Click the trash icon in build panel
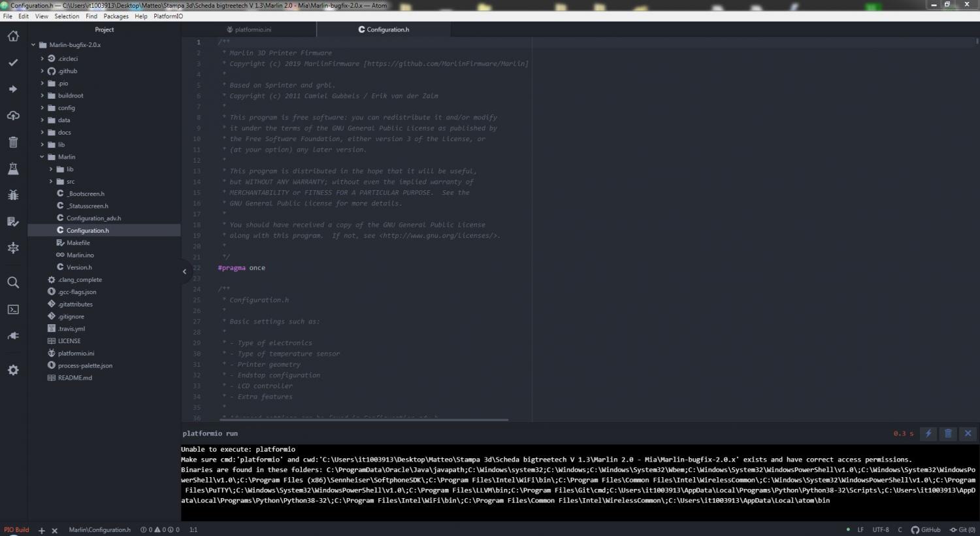 (x=949, y=433)
